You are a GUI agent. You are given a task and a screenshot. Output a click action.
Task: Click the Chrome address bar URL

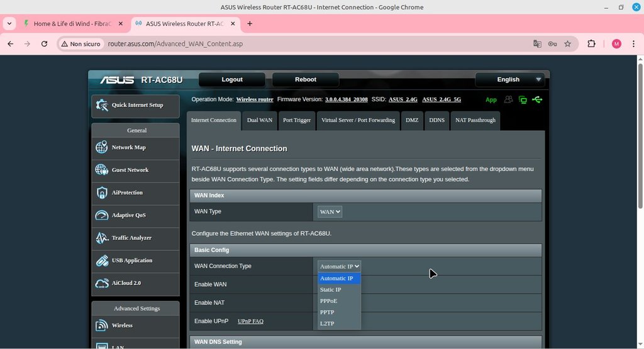(x=175, y=44)
